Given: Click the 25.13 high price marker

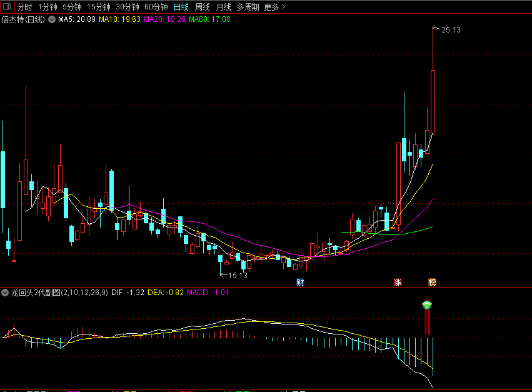Looking at the screenshot, I should (451, 30).
